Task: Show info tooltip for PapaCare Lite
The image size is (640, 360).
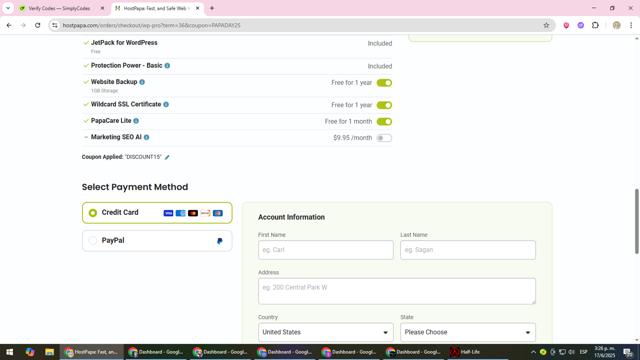Action: click(x=136, y=121)
